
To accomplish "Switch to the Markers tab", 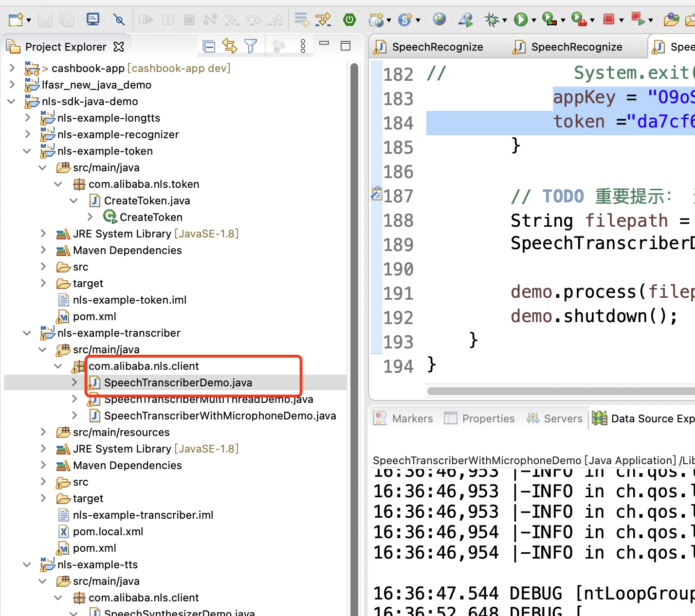I will pyautogui.click(x=403, y=418).
